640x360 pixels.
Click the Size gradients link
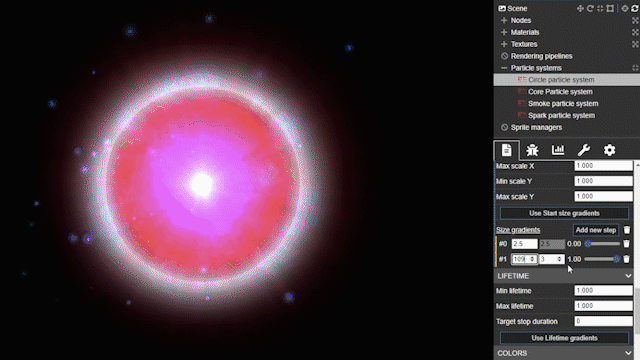click(518, 230)
